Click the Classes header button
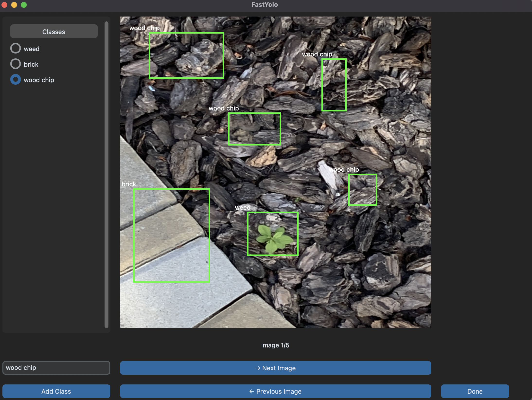 click(54, 32)
